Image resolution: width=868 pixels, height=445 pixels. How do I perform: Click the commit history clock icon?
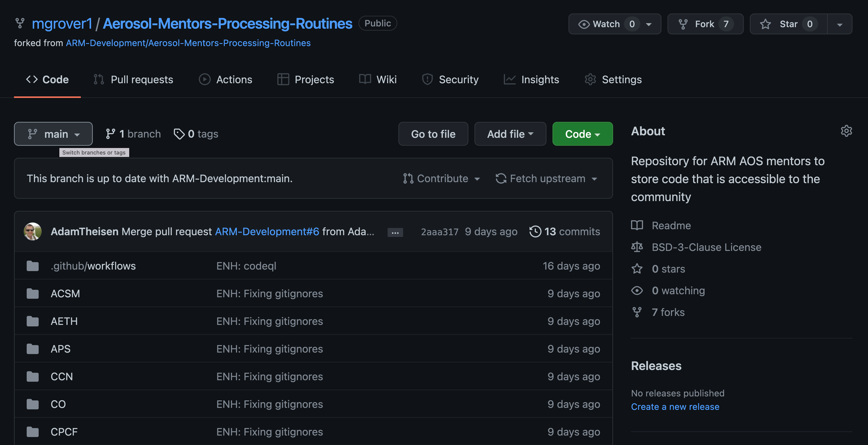click(x=535, y=231)
